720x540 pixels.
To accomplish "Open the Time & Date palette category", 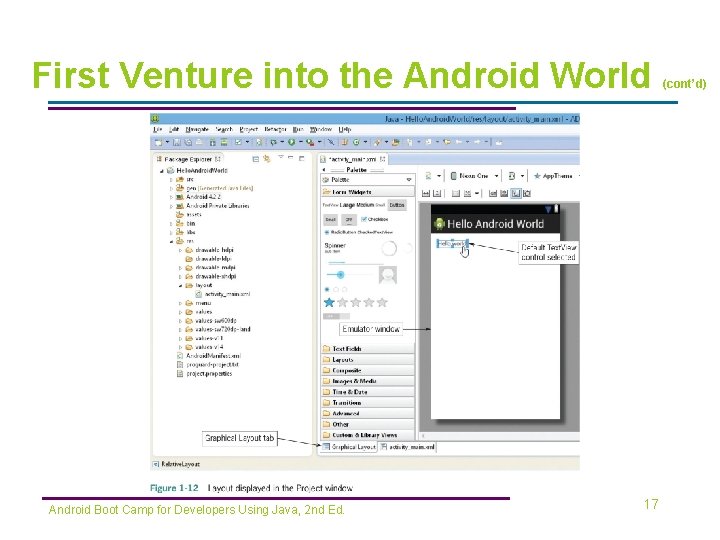I will (368, 392).
